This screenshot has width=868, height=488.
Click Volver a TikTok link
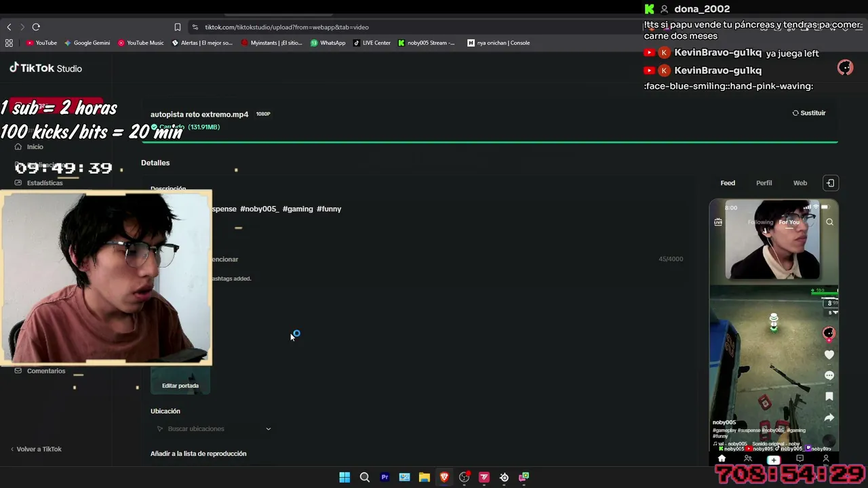click(36, 449)
